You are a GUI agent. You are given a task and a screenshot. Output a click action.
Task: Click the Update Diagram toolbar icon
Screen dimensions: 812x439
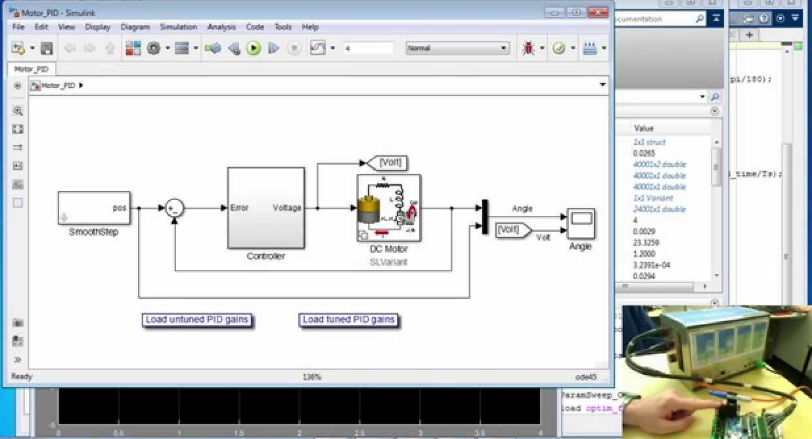212,48
